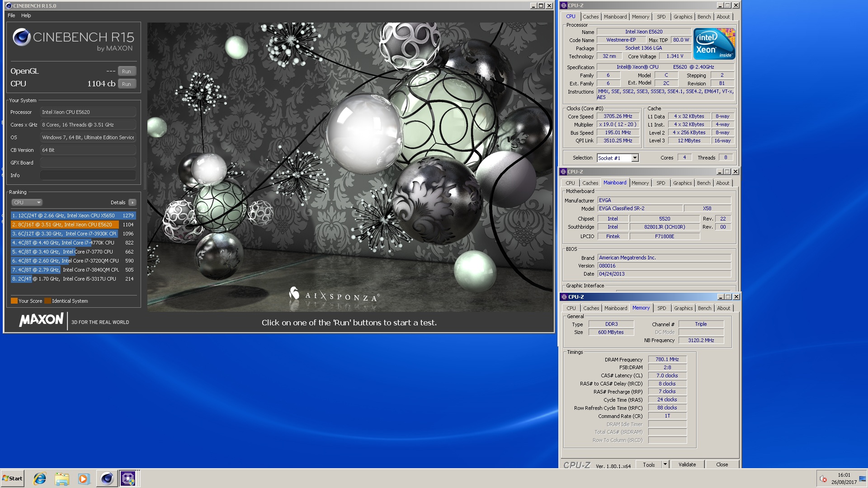The width and height of the screenshot is (868, 488).
Task: Open CPU tab in middle CPU-Z window
Action: coord(571,183)
